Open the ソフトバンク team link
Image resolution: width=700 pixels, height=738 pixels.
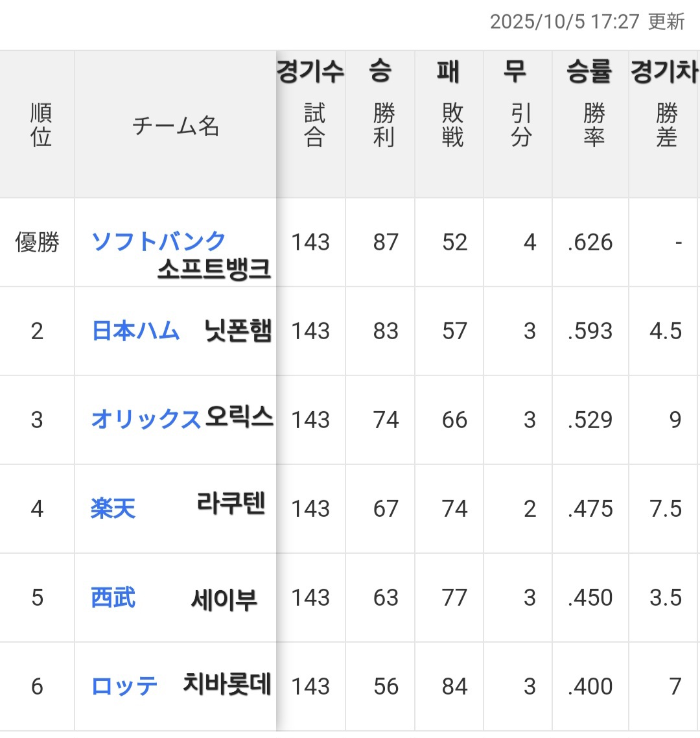tap(159, 242)
